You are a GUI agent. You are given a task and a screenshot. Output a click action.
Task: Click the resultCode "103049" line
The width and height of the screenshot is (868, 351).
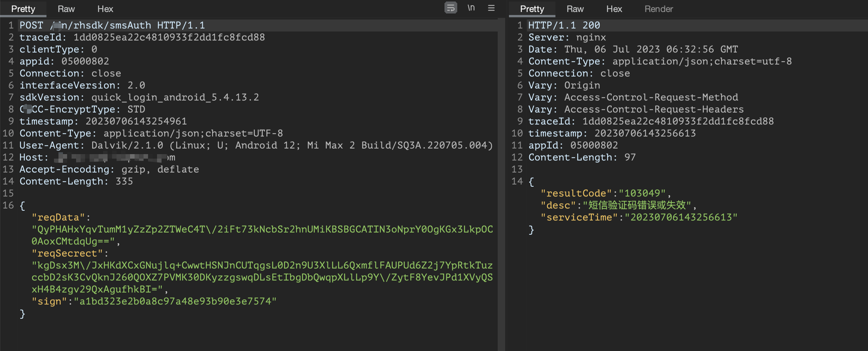click(606, 193)
